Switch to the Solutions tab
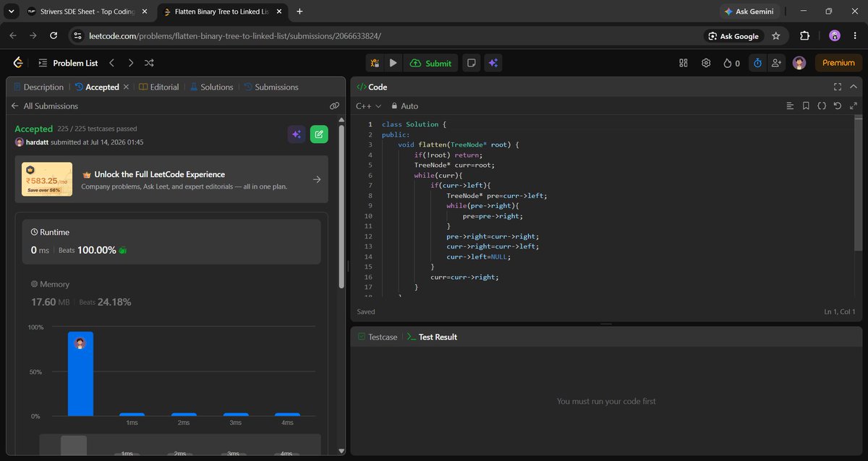The width and height of the screenshot is (868, 461). pyautogui.click(x=211, y=87)
